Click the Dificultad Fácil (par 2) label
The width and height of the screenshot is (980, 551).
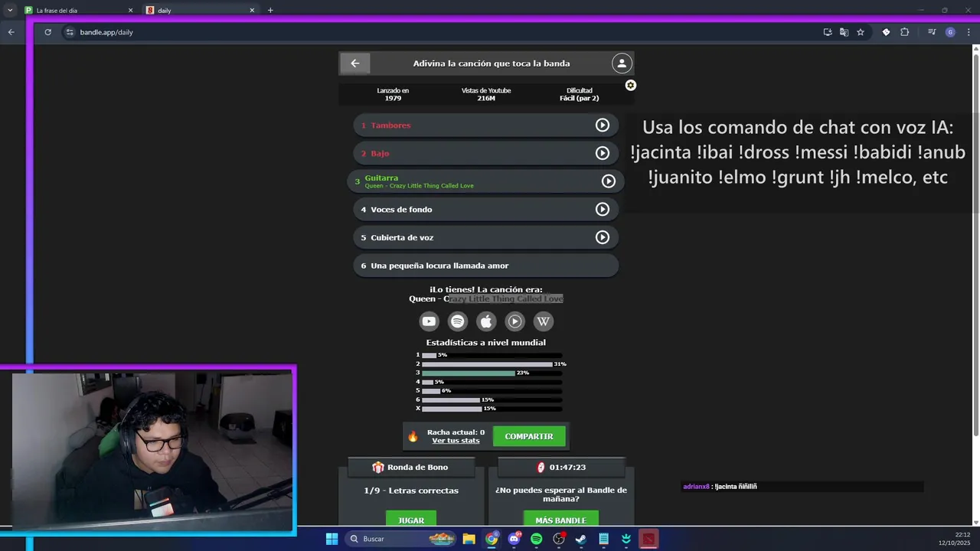point(579,94)
